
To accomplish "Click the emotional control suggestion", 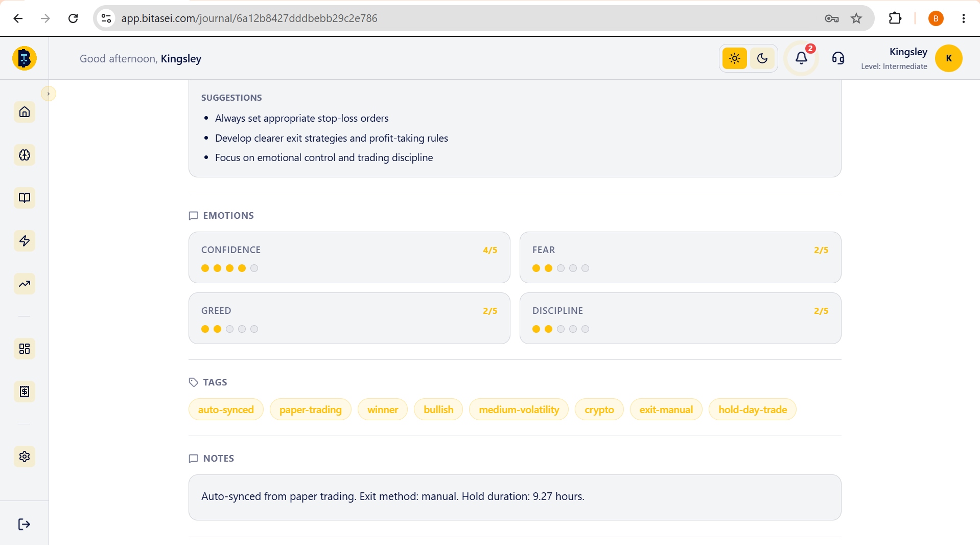I will (324, 157).
